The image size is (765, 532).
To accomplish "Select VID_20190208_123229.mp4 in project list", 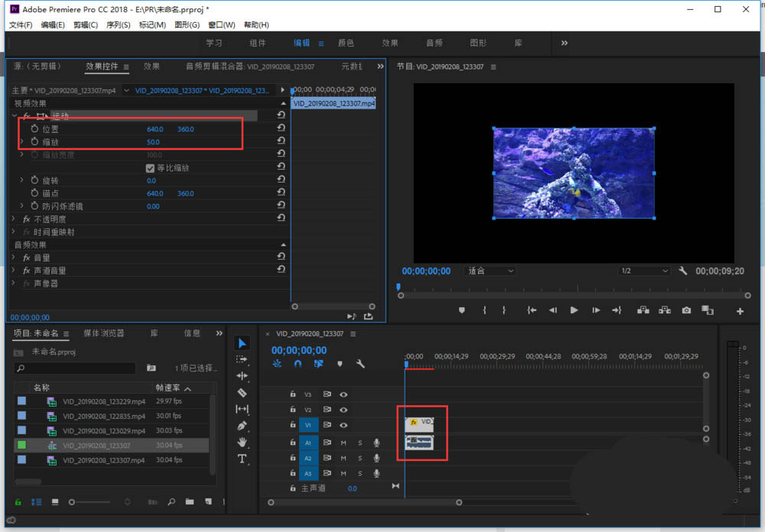I will 104,401.
